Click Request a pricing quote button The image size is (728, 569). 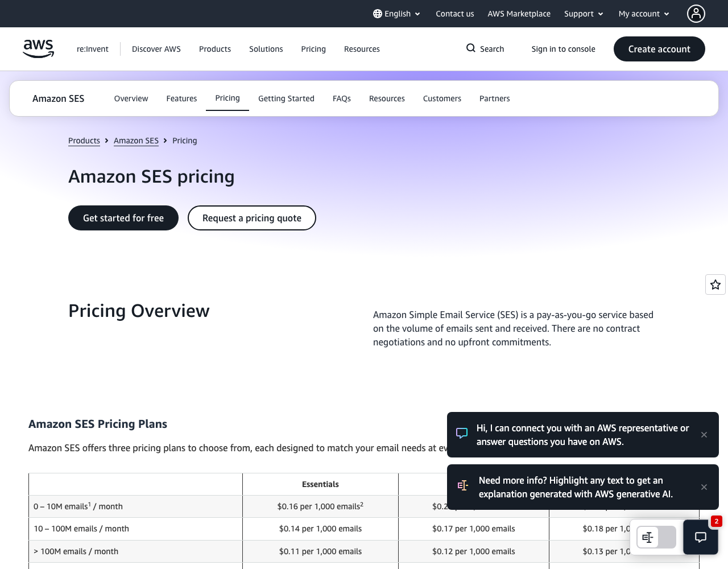[252, 218]
